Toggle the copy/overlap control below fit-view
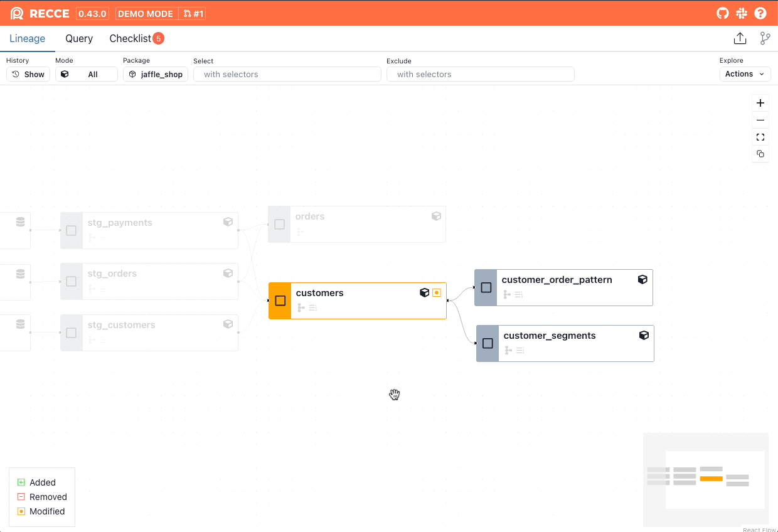The height and width of the screenshot is (532, 778). 760,154
